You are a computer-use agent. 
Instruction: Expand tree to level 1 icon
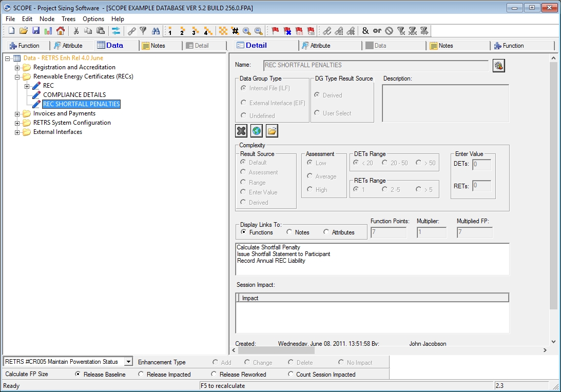169,31
